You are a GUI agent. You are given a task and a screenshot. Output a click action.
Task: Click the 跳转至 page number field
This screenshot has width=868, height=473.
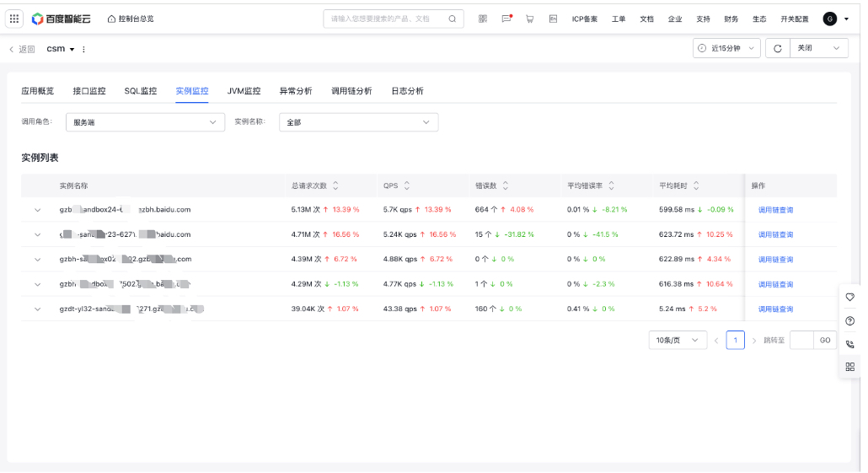[801, 340]
